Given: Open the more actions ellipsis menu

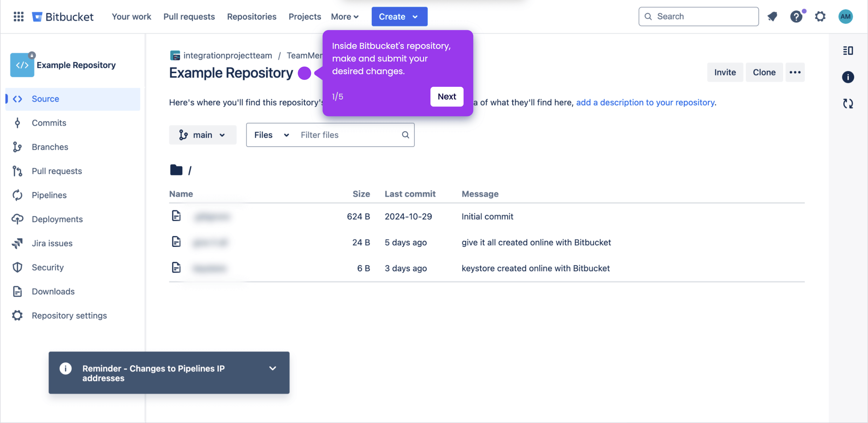Looking at the screenshot, I should (795, 72).
